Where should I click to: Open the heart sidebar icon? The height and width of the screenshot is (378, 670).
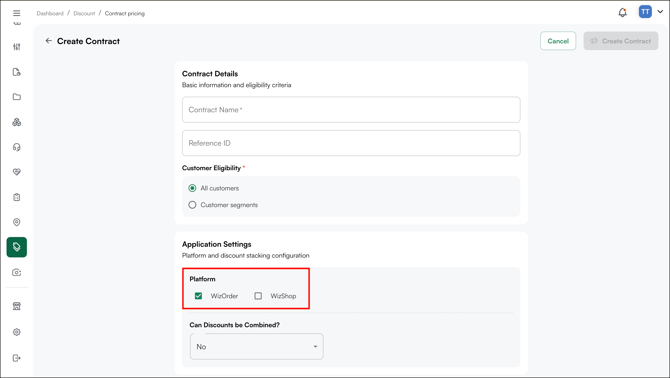click(17, 172)
